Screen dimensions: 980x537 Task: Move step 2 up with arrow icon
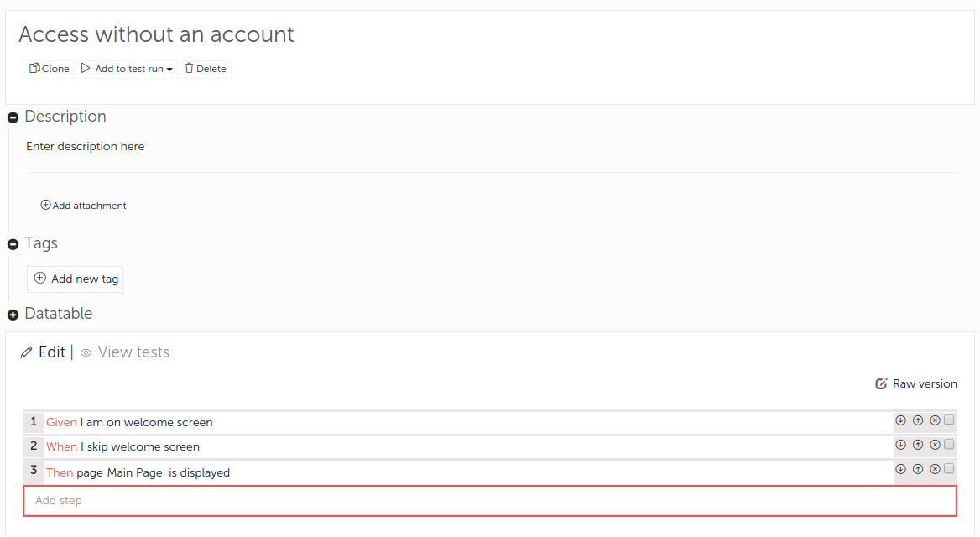coord(918,445)
